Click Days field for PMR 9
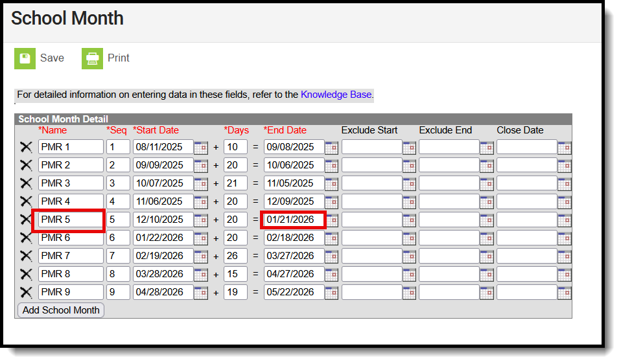The image size is (621, 364). 235,292
